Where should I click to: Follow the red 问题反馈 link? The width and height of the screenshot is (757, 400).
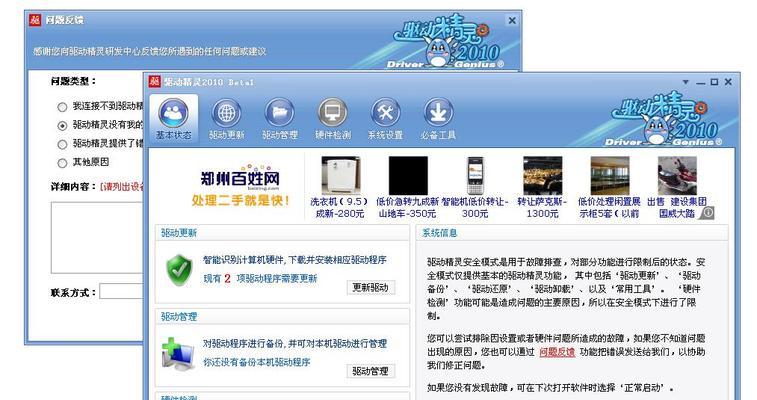pos(557,352)
